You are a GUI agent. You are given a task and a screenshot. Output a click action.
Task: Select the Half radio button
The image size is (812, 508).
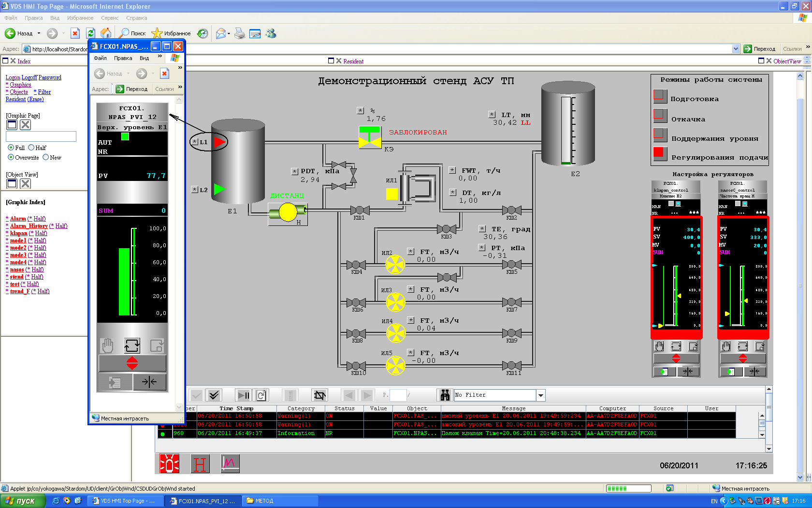point(31,148)
